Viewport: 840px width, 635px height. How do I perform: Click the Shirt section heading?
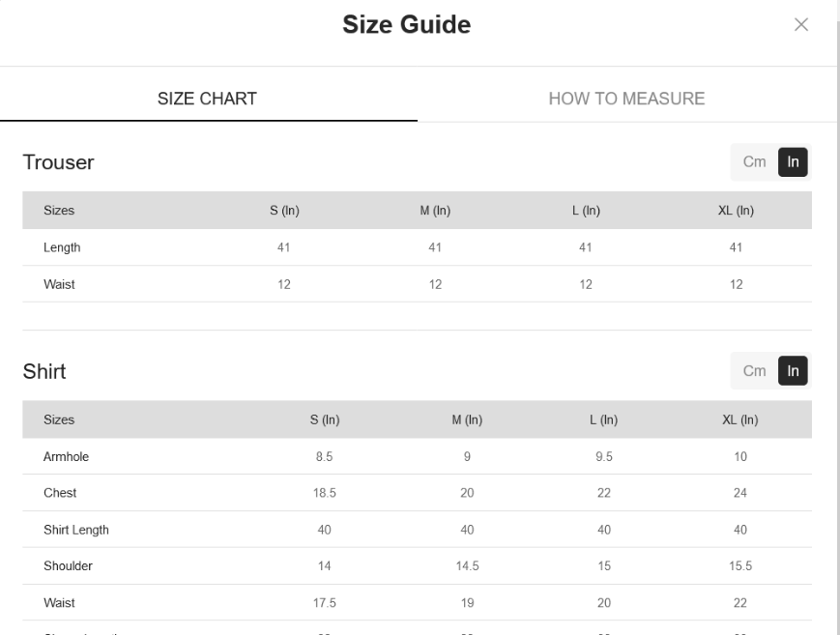point(44,371)
